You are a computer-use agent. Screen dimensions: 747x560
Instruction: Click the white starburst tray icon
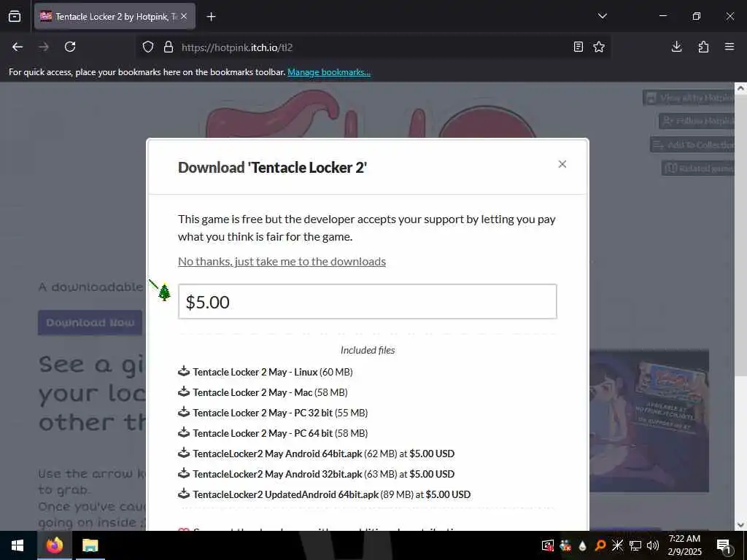[617, 545]
